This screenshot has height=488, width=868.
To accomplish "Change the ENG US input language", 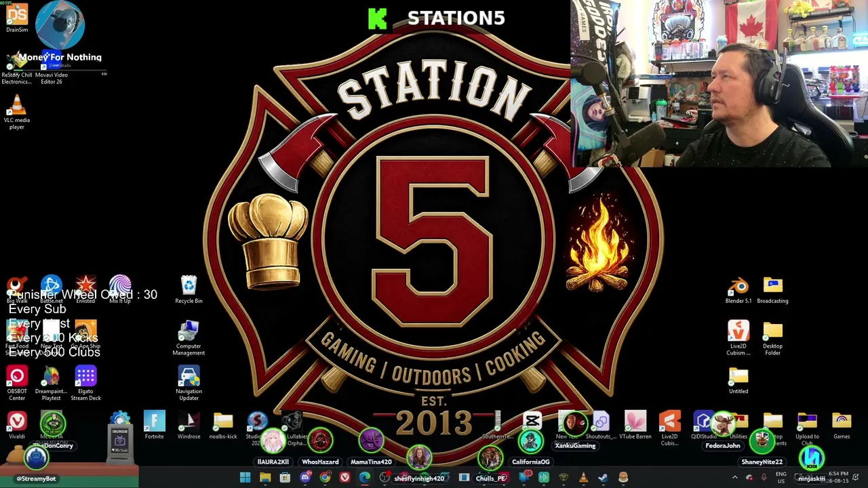I will pos(781,478).
